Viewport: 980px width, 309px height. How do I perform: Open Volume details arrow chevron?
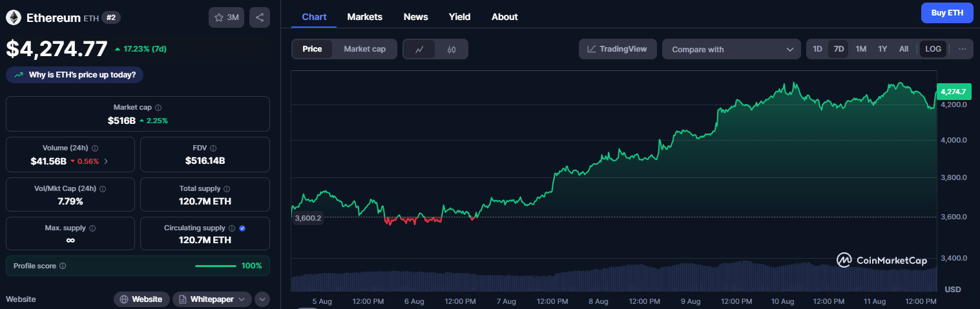(x=106, y=161)
